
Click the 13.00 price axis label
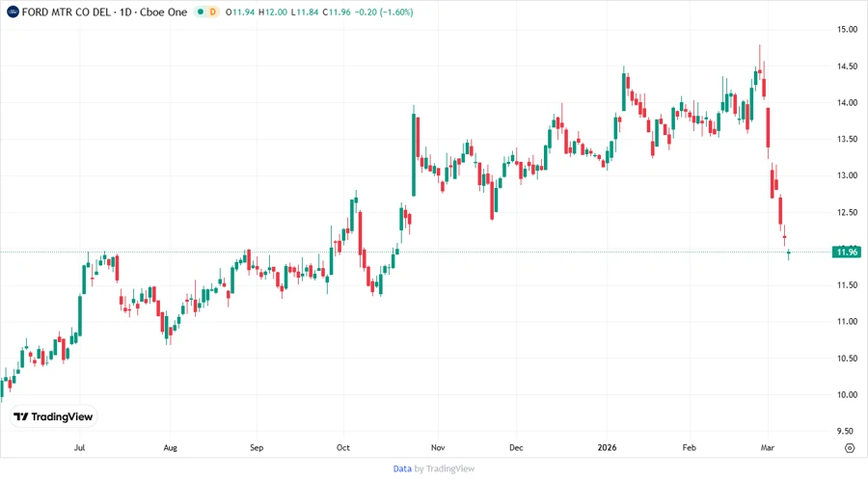coord(847,175)
